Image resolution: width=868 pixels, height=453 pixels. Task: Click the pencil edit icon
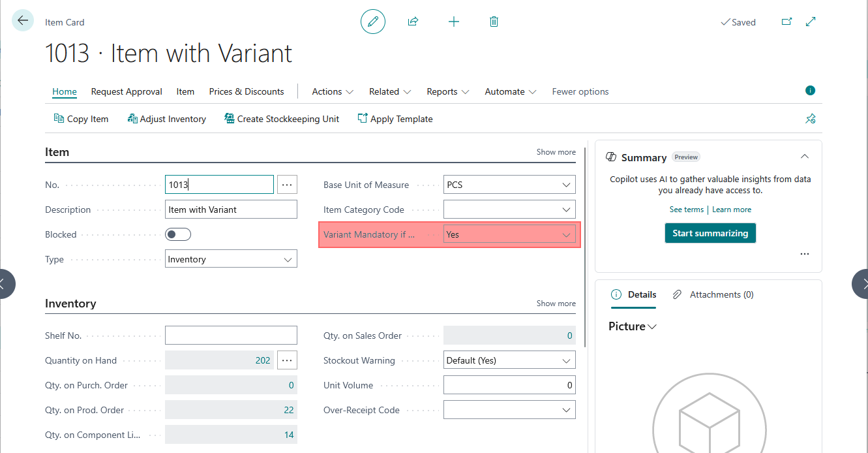(373, 22)
